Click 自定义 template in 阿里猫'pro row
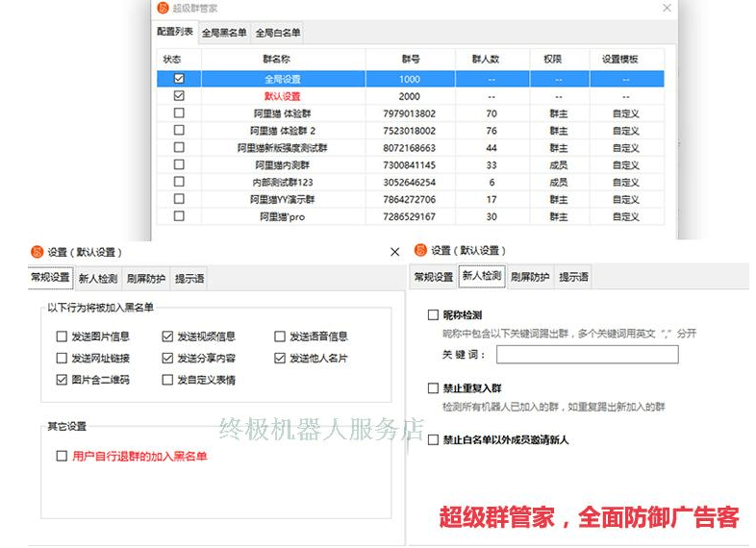The image size is (756, 548). [626, 217]
